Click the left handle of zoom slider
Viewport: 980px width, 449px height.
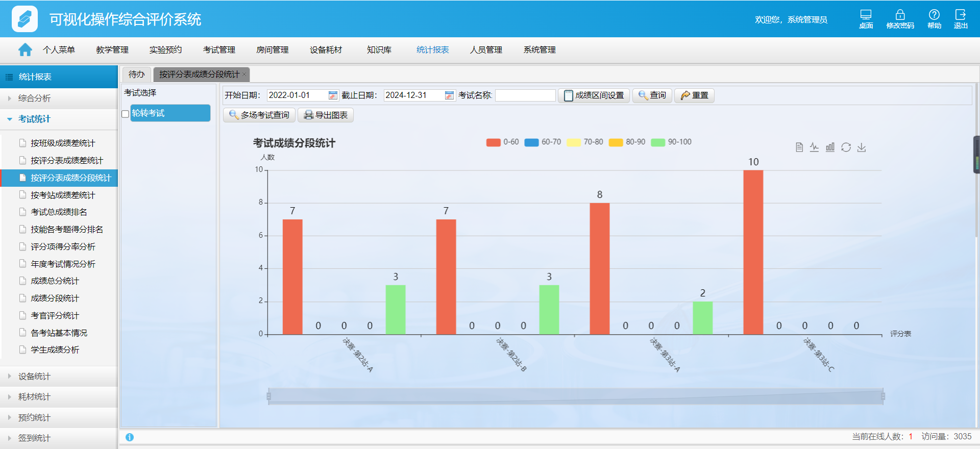(268, 396)
